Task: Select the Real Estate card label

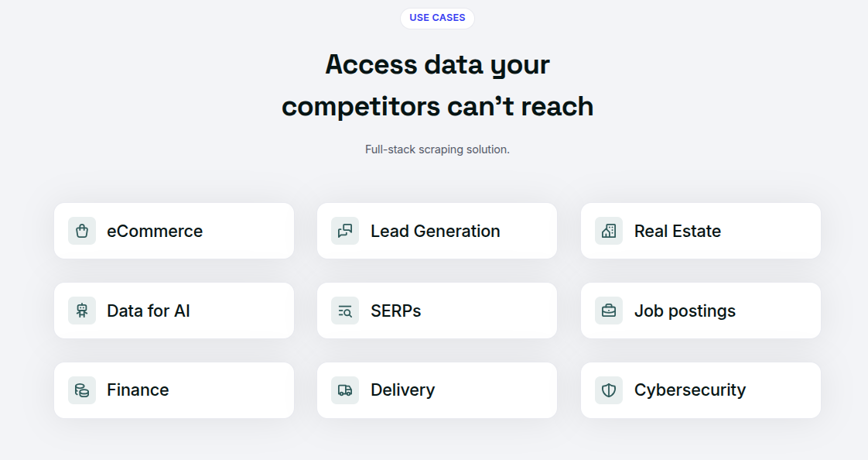Action: click(678, 231)
